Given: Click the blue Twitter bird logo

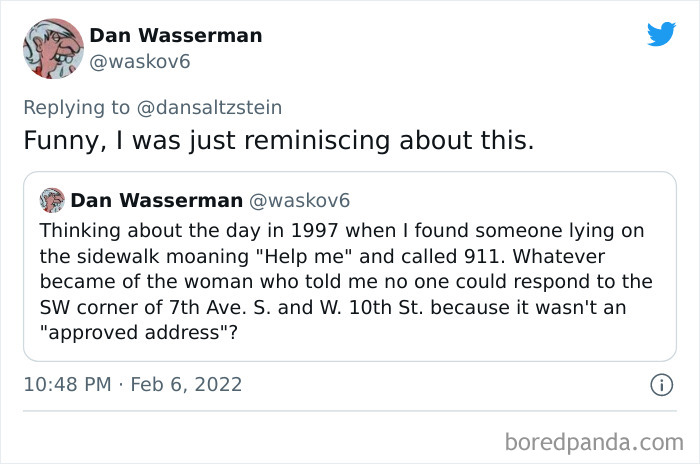Looking at the screenshot, I should point(661,34).
